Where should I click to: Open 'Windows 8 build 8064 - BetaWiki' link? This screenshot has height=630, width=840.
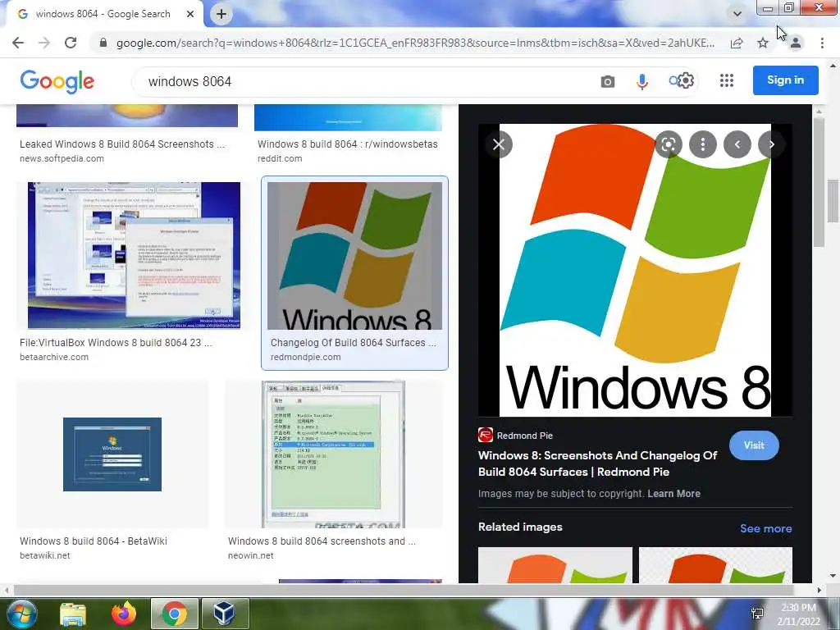click(94, 541)
